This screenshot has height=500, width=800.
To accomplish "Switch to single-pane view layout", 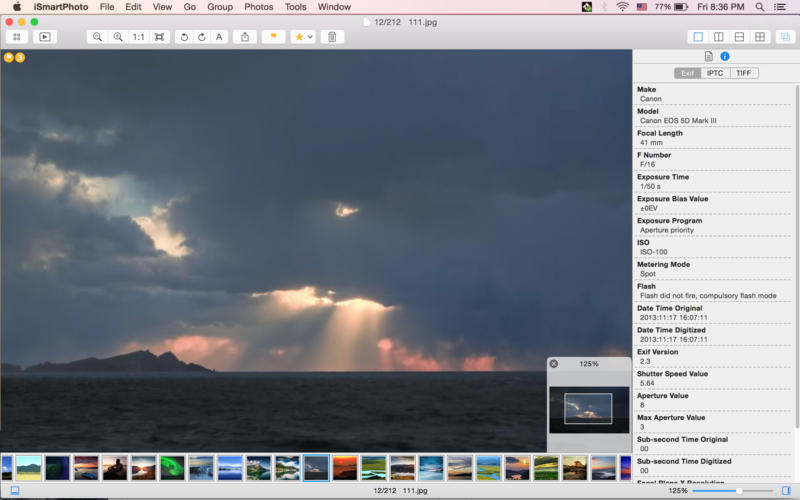I will (x=698, y=37).
